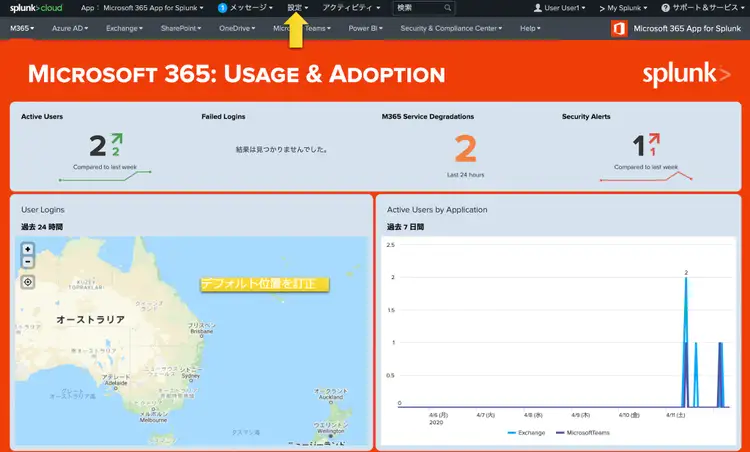750x452 pixels.
Task: Click the Exchange legend entry
Action: [x=526, y=432]
